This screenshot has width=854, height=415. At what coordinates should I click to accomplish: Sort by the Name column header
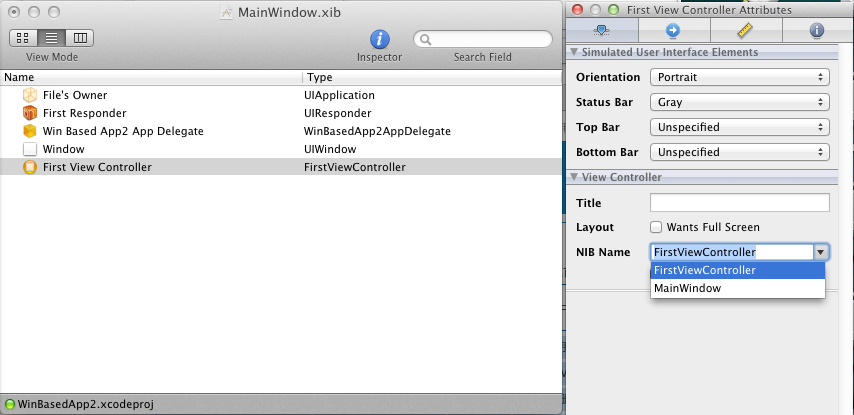click(x=151, y=77)
